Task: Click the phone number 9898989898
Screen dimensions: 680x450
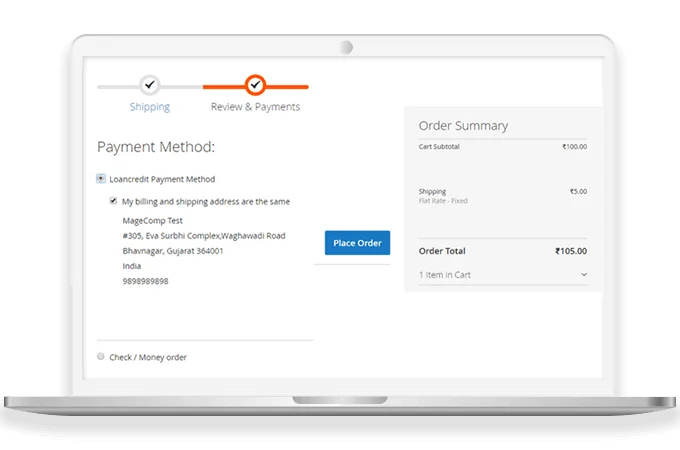Action: [145, 282]
